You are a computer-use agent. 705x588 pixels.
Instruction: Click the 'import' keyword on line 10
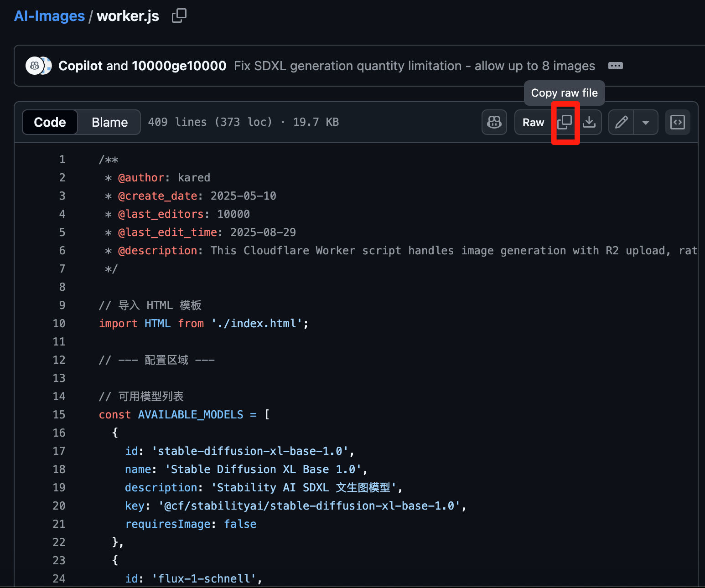coord(118,324)
